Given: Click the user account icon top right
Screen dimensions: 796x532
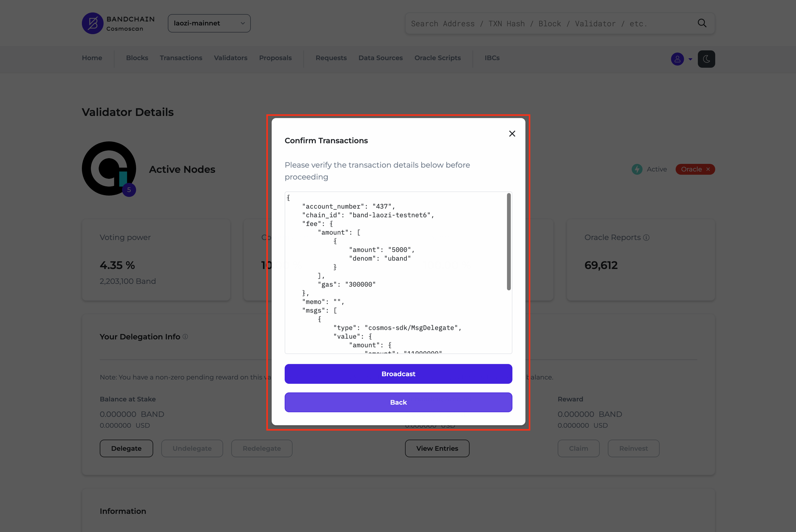Looking at the screenshot, I should 677,59.
